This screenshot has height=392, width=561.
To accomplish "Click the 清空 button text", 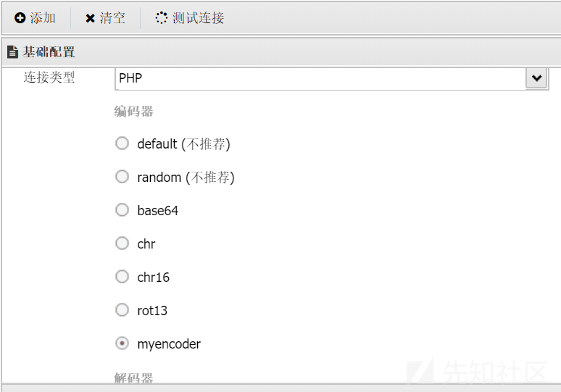I will tap(112, 18).
